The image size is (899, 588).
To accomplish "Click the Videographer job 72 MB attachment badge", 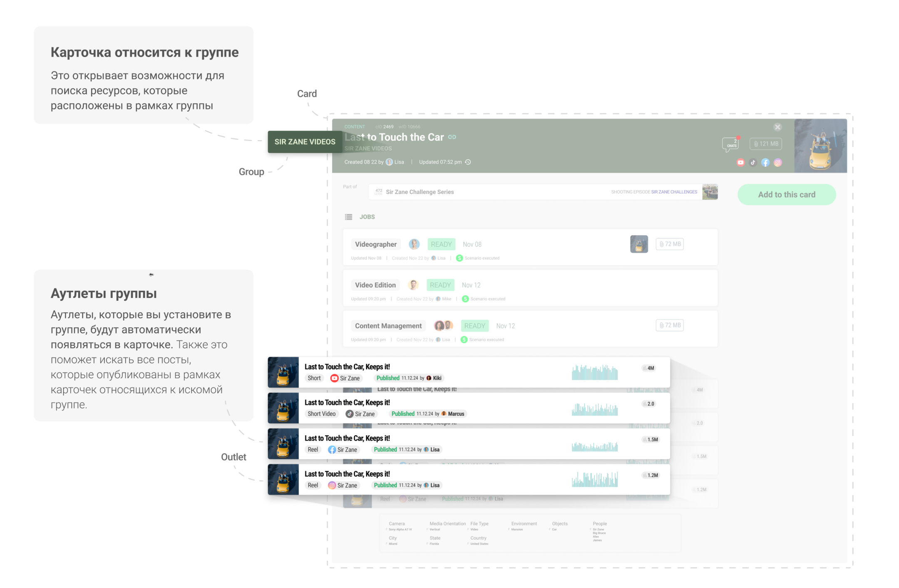I will [669, 244].
